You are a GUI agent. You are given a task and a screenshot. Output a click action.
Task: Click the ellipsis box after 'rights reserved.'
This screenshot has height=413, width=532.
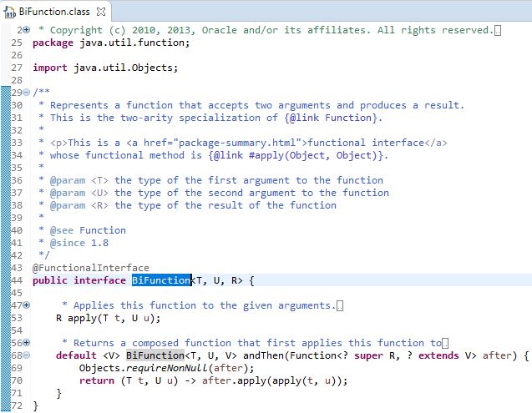pyautogui.click(x=498, y=31)
